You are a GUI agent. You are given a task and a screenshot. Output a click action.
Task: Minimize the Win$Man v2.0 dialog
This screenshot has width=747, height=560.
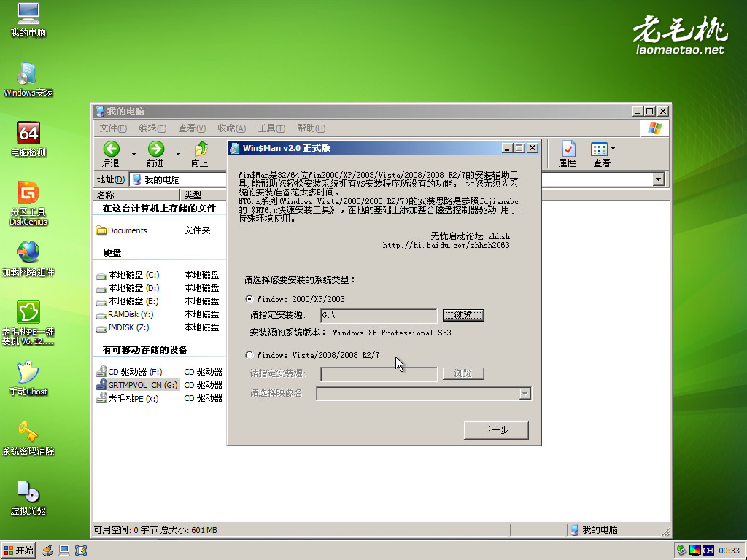point(507,148)
